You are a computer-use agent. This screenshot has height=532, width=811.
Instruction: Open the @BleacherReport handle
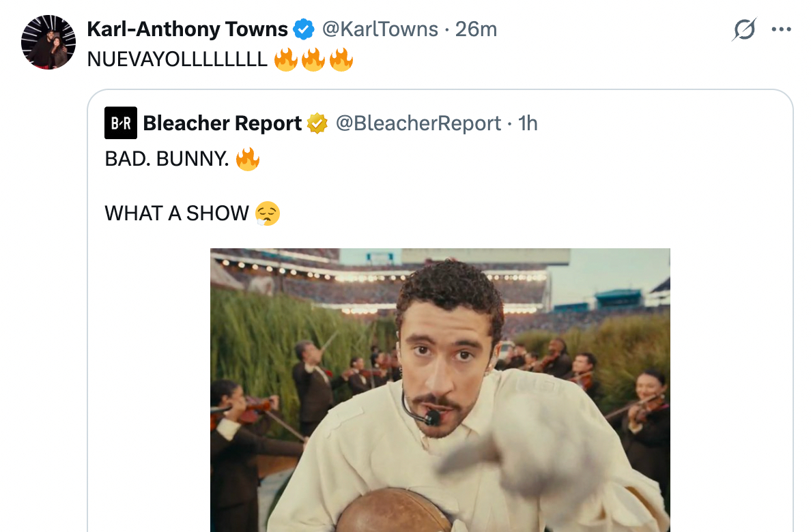(418, 123)
